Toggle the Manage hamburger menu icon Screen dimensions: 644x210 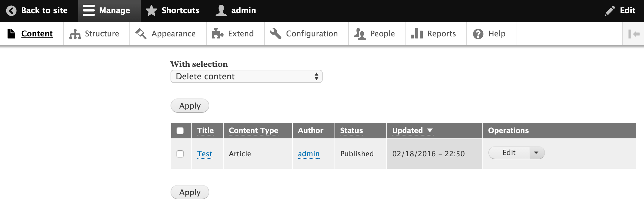(89, 10)
